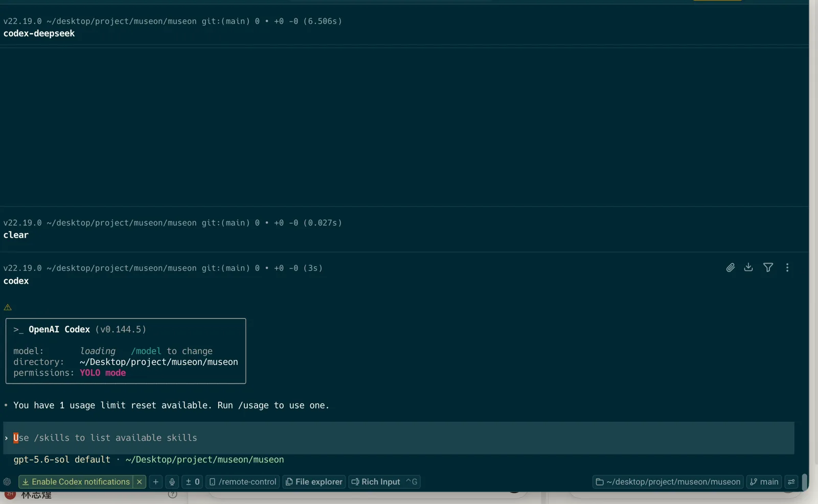
Task: Click the prompt line ending in (6.506s)
Action: 173,21
